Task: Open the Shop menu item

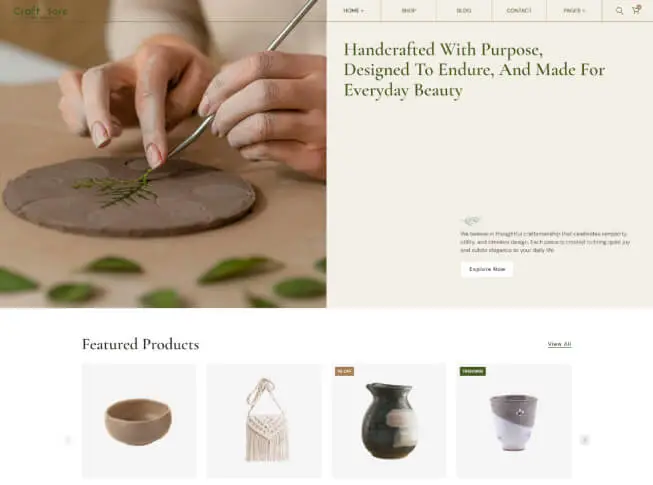Action: point(409,10)
